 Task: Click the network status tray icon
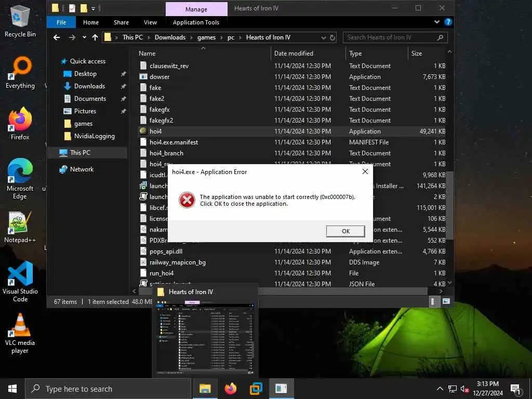coord(453,389)
